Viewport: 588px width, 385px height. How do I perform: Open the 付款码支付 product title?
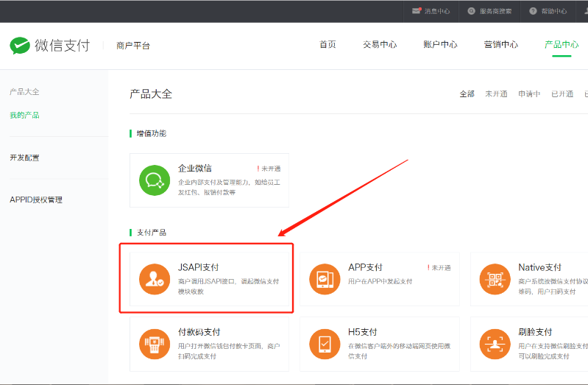199,332
